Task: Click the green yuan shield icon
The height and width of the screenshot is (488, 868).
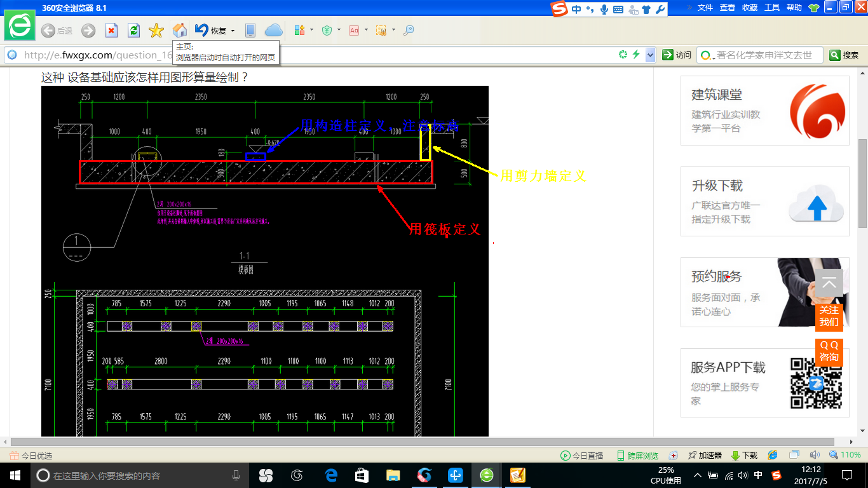Action: point(327,30)
